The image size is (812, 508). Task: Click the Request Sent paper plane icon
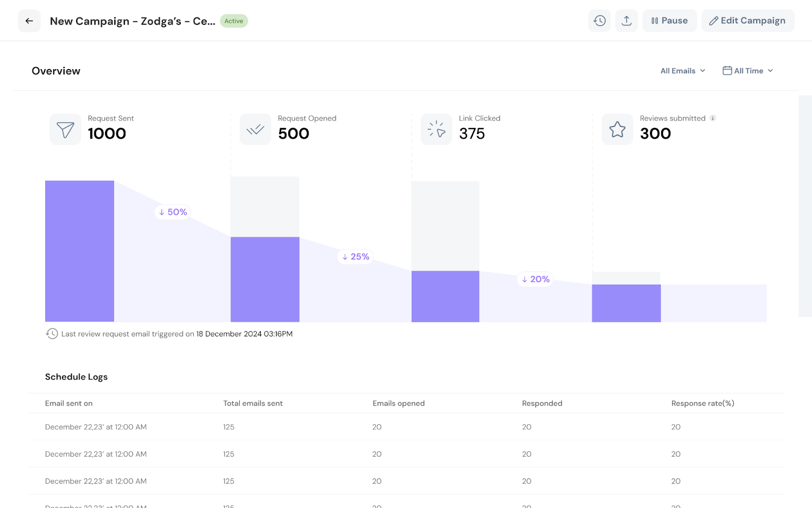[x=65, y=130]
